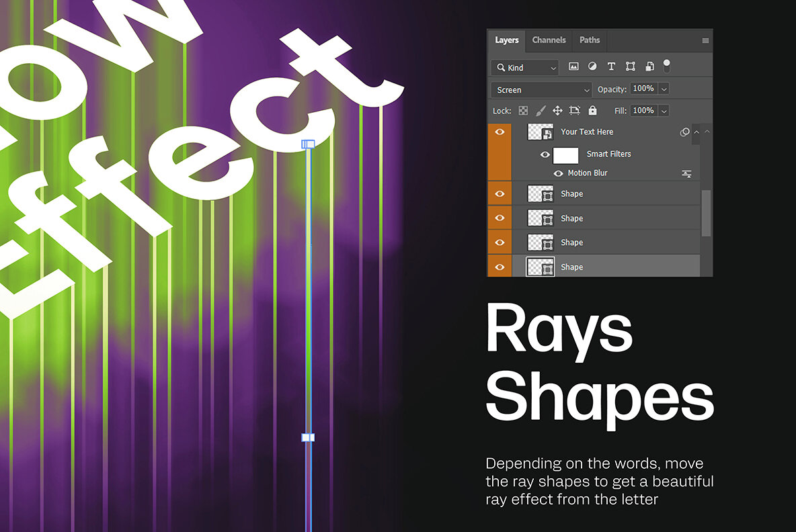Image resolution: width=796 pixels, height=532 pixels.
Task: Open the Layers panel menu
Action: [x=706, y=40]
